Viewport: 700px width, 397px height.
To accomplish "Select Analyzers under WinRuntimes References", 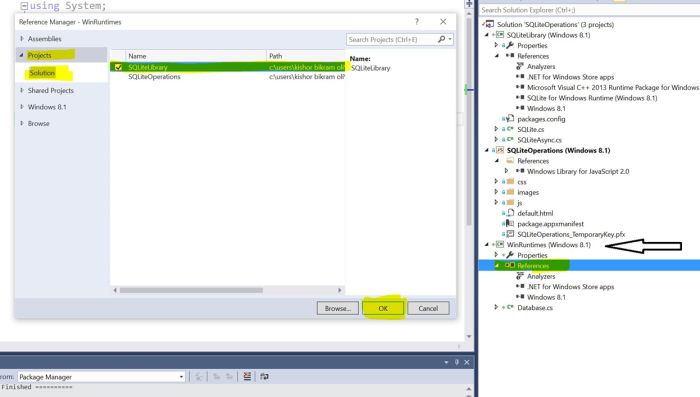I will coord(541,276).
